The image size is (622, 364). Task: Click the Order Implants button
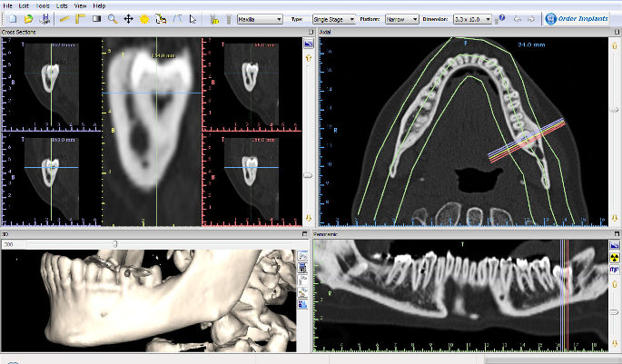tap(577, 19)
